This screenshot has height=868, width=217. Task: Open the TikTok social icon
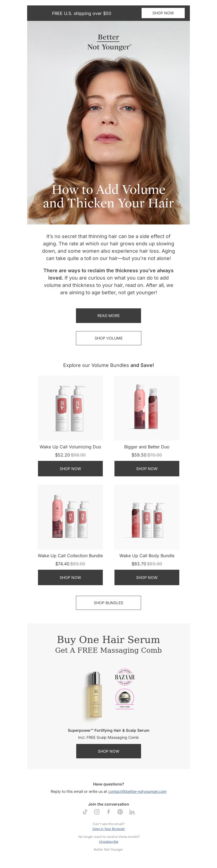(x=85, y=812)
